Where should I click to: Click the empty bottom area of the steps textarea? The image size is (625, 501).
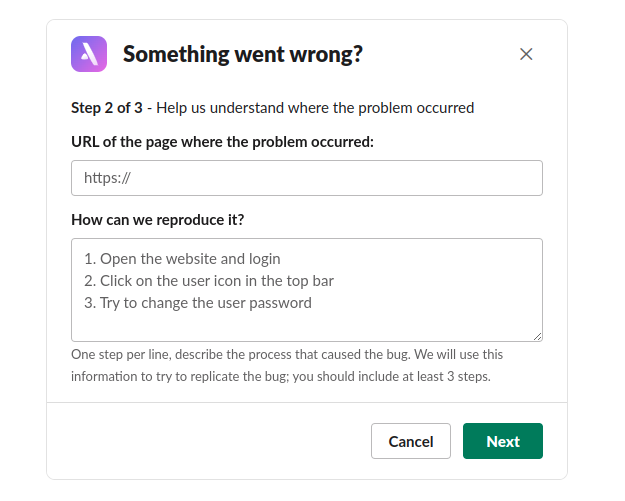[306, 327]
